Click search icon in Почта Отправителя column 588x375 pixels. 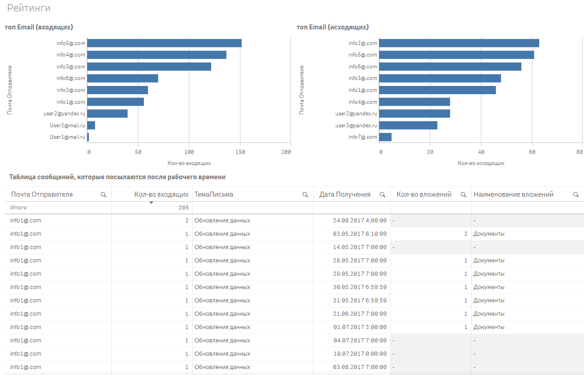tap(103, 195)
